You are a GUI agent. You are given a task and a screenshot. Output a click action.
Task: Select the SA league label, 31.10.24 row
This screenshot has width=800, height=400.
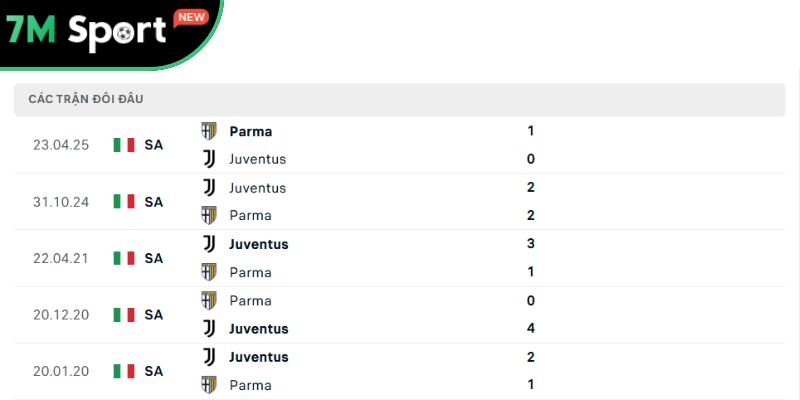tap(153, 202)
